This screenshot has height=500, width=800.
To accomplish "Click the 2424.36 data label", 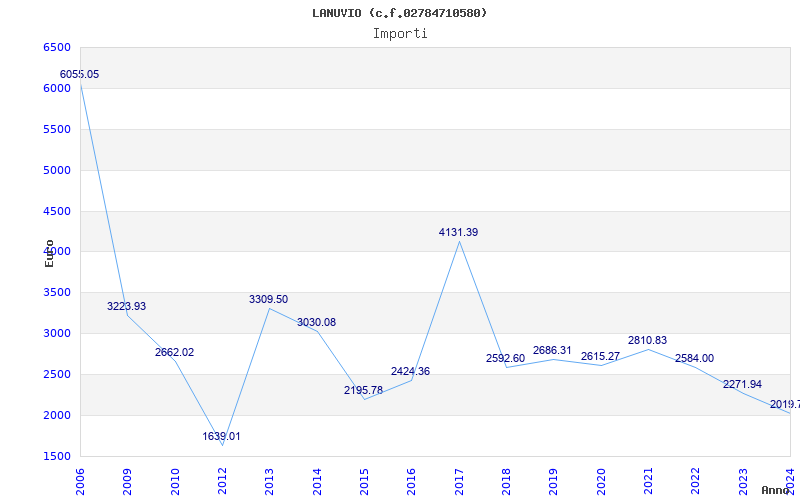I will pyautogui.click(x=410, y=371).
